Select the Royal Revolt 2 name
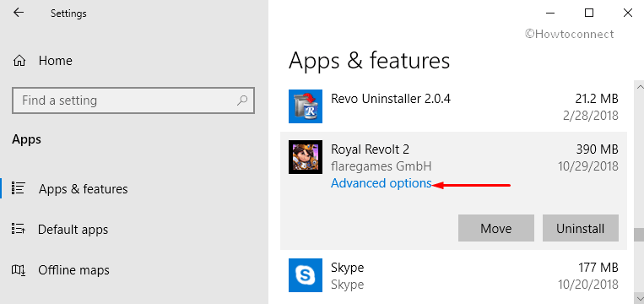The height and width of the screenshot is (304, 644). point(370,149)
